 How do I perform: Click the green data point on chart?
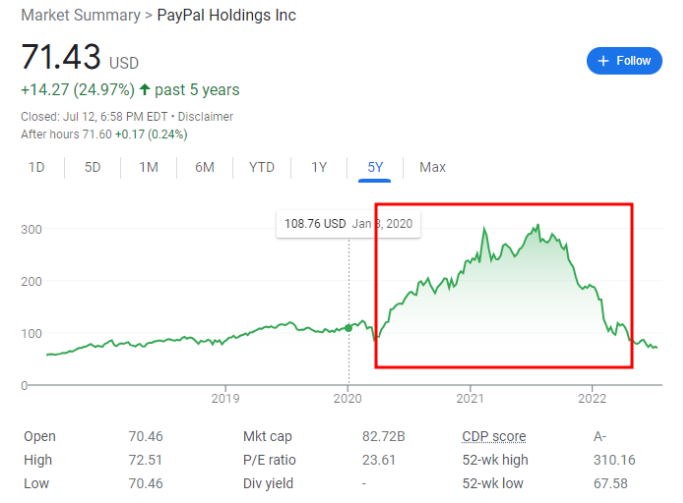coord(348,327)
